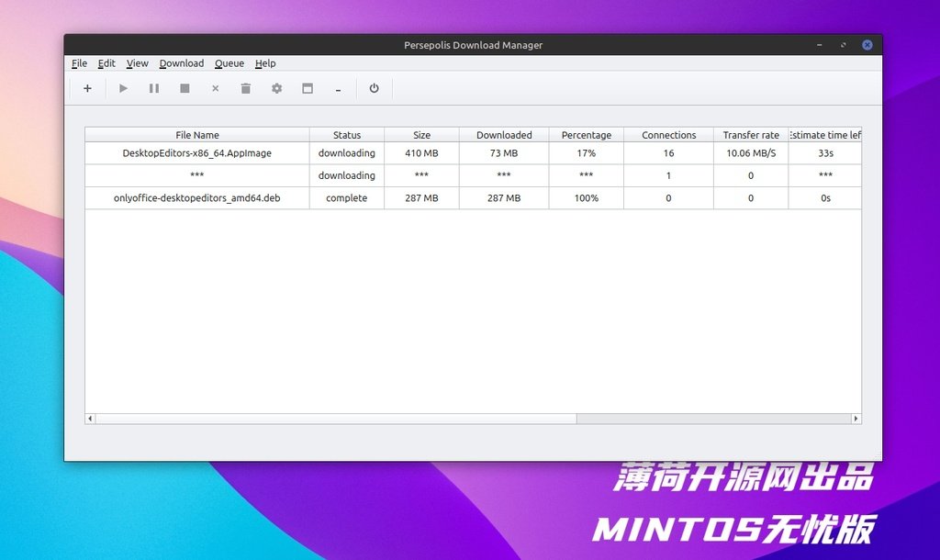Stop the download with the square icon

point(185,89)
